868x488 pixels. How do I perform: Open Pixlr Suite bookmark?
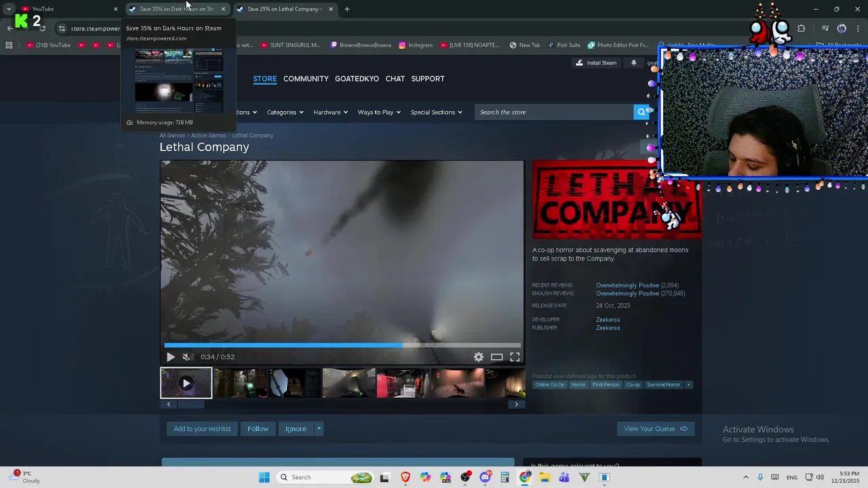(564, 45)
